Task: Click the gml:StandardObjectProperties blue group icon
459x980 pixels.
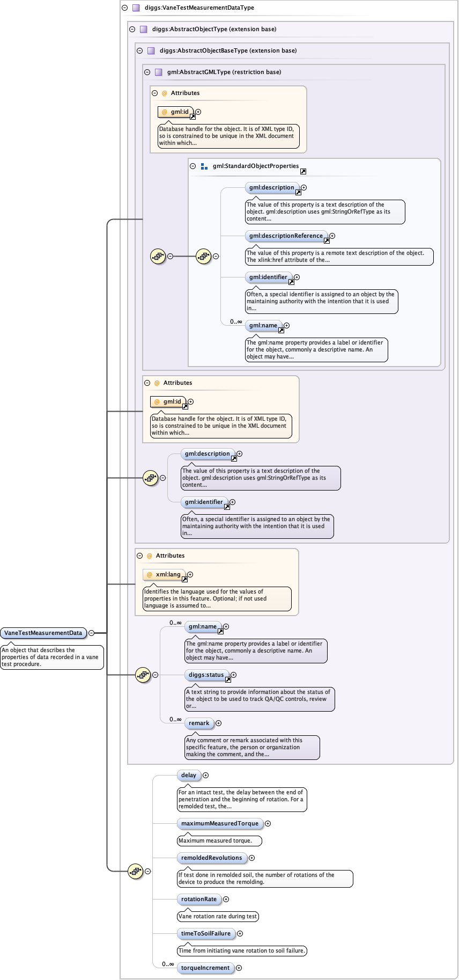Action: (204, 167)
